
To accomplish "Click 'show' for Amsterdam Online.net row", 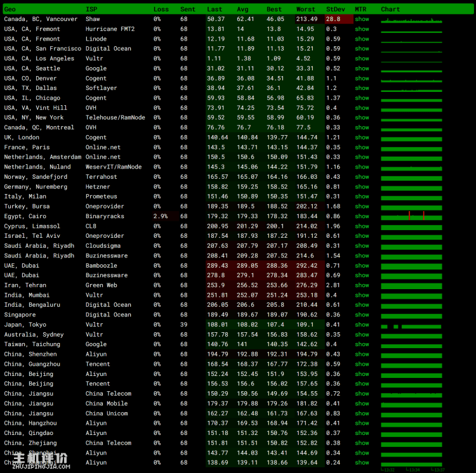I will [x=362, y=157].
